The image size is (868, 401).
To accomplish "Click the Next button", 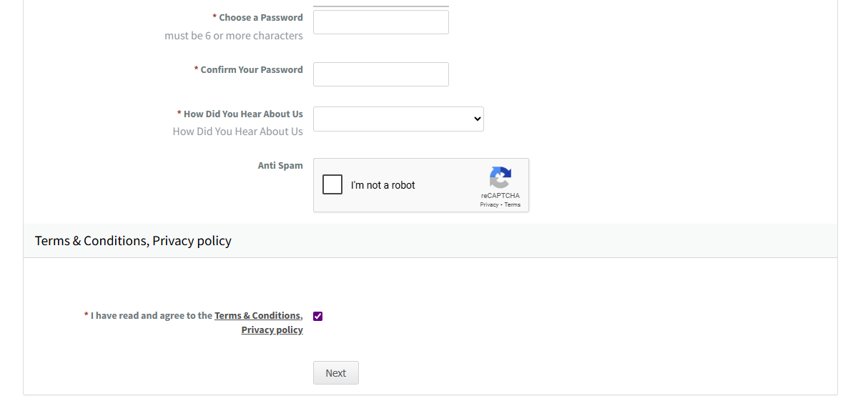I will [336, 372].
